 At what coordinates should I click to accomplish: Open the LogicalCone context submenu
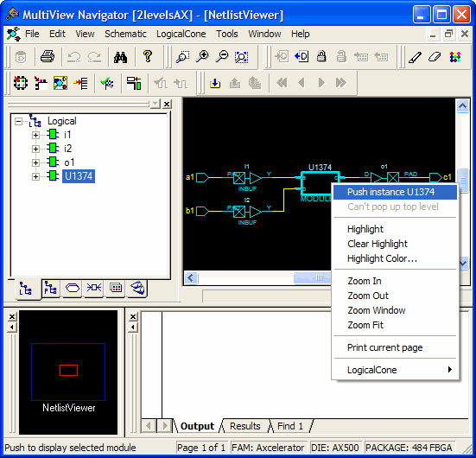[395, 370]
